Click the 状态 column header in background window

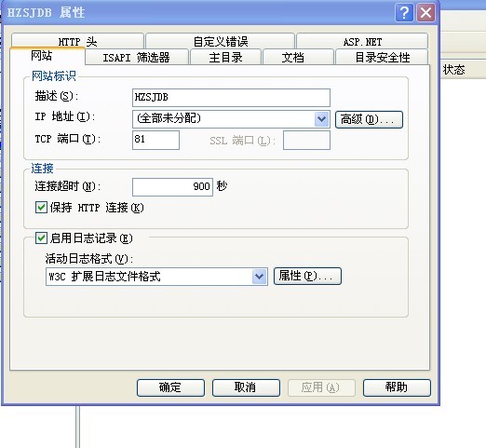tap(453, 70)
